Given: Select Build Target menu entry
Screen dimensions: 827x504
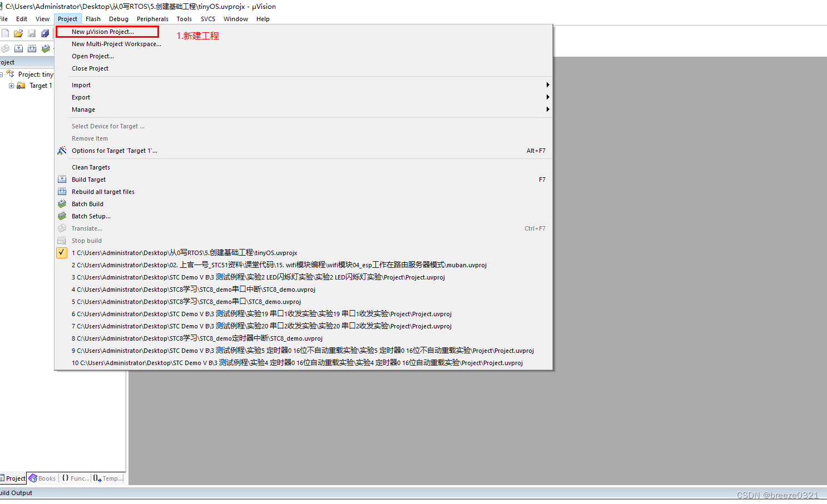Looking at the screenshot, I should 304,179.
